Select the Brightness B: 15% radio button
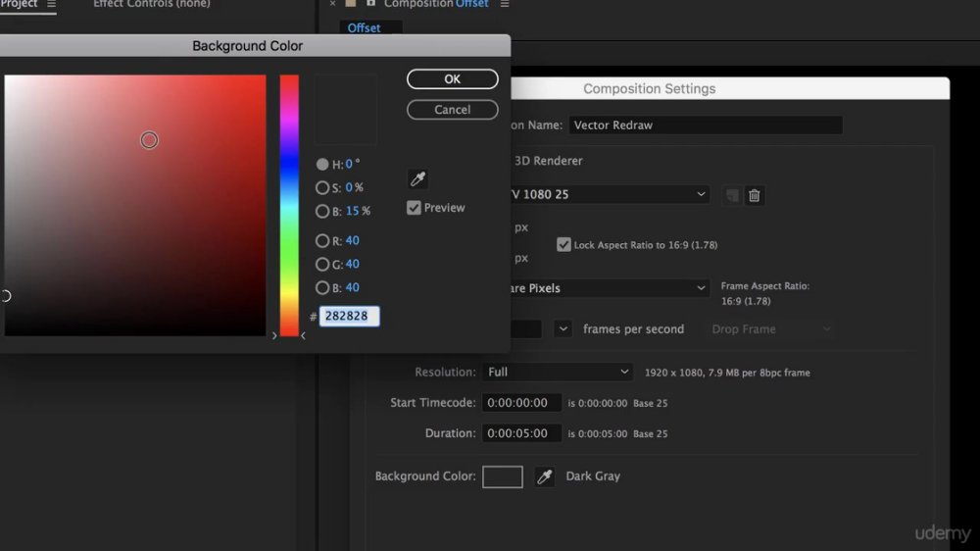This screenshot has width=980, height=551. pos(321,212)
